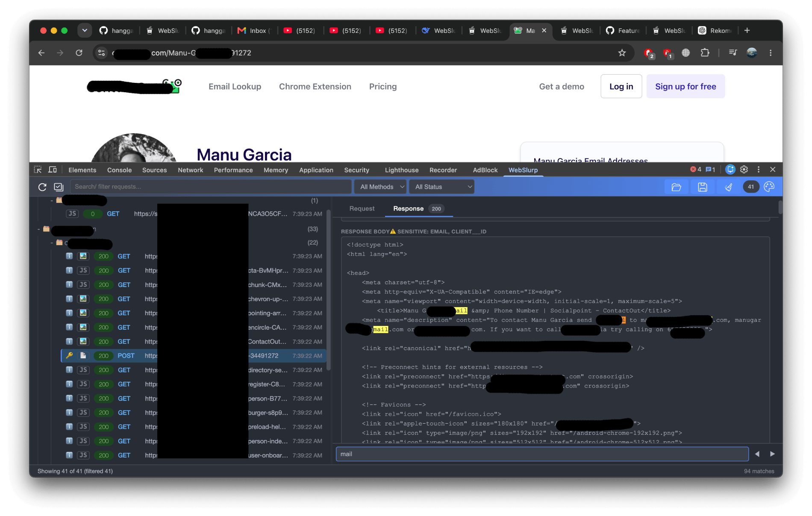Viewport: 812px width, 516px height.
Task: Switch to the Network tab
Action: pos(191,170)
